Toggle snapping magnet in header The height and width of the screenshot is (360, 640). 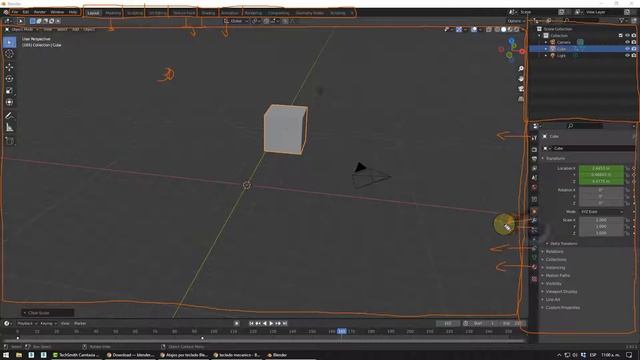pos(266,21)
